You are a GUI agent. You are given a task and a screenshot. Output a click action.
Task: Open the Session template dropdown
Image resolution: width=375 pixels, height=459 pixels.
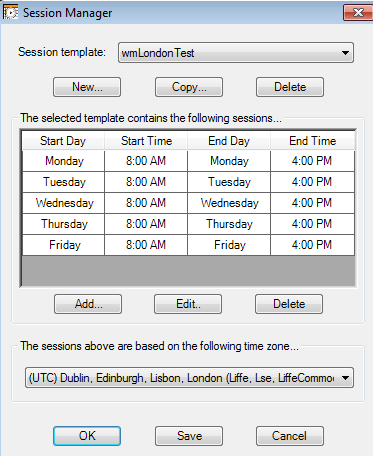236,53
